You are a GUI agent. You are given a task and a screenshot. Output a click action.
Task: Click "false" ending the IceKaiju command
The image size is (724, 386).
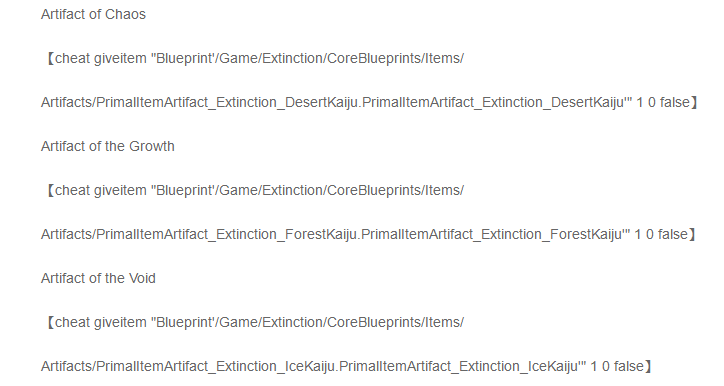tap(628, 366)
